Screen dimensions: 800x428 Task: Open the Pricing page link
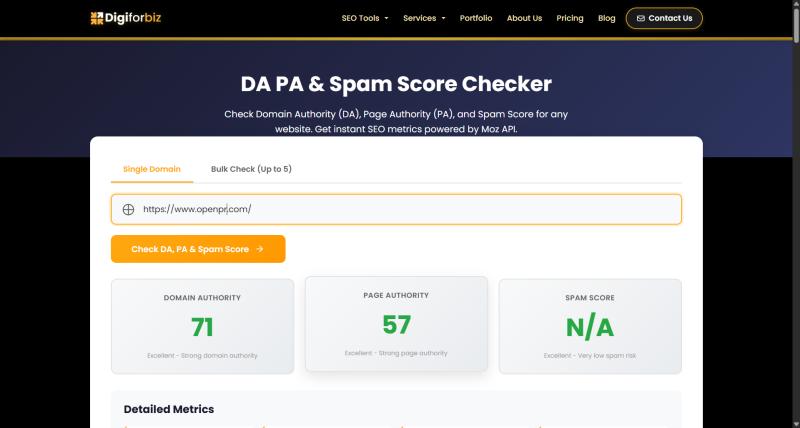pyautogui.click(x=570, y=18)
